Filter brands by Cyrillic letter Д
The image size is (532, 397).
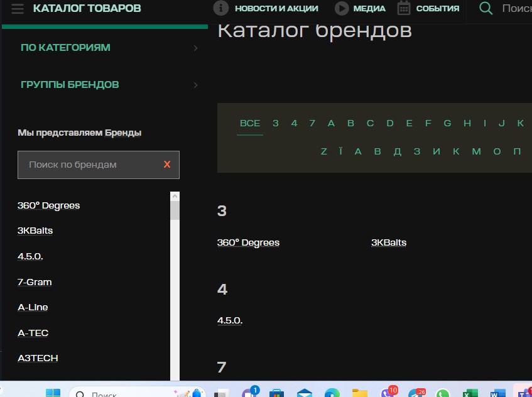coord(398,151)
